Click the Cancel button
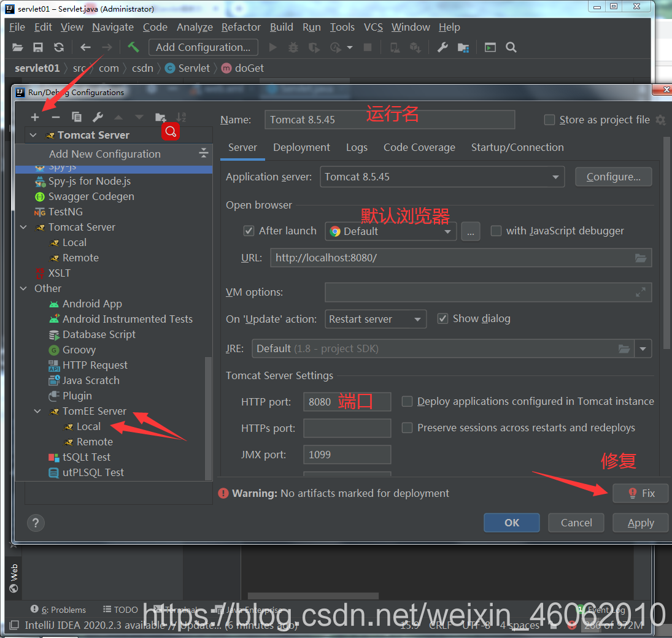 point(576,523)
